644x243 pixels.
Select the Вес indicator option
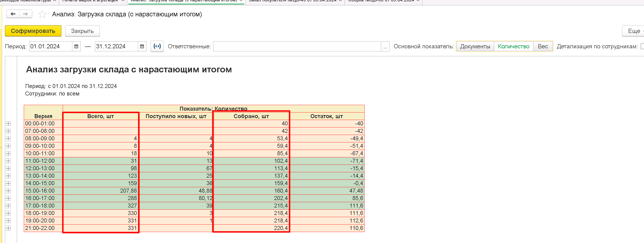click(x=543, y=46)
